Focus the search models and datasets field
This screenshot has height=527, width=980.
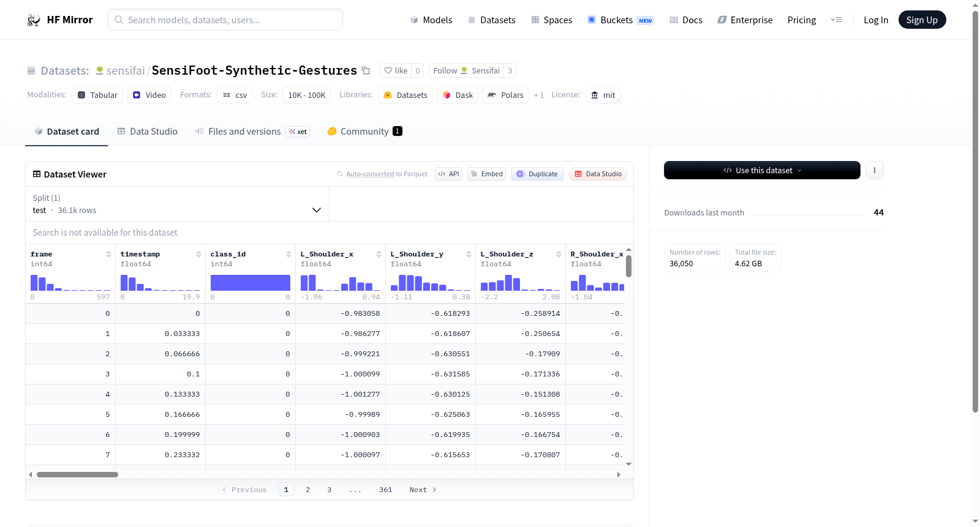(x=225, y=20)
